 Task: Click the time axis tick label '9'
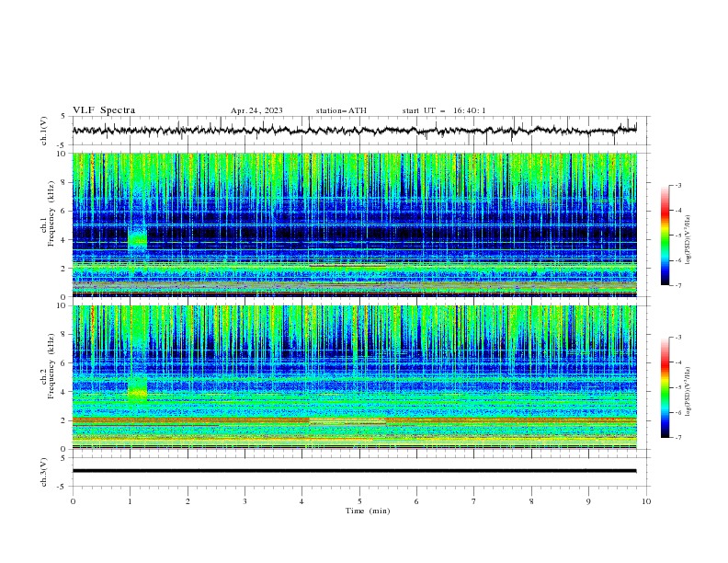click(588, 501)
